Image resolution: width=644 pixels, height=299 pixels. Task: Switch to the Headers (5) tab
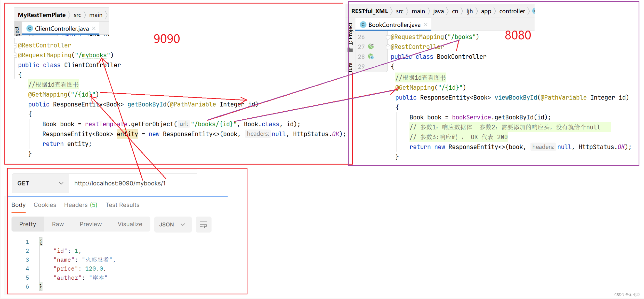pyautogui.click(x=81, y=205)
